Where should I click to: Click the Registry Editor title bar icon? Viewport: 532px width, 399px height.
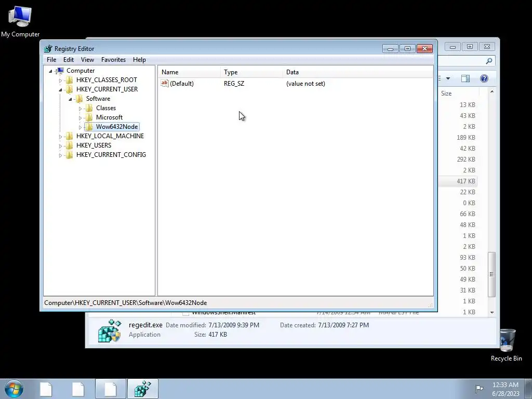(x=48, y=48)
